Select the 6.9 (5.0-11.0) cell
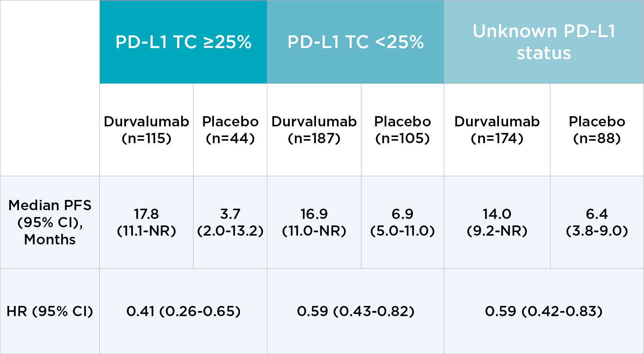 (x=403, y=222)
